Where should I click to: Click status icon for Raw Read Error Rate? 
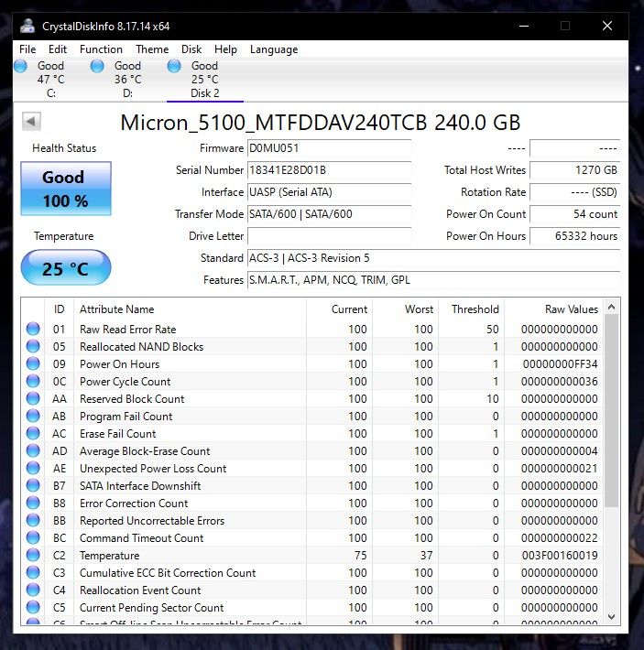tap(33, 329)
